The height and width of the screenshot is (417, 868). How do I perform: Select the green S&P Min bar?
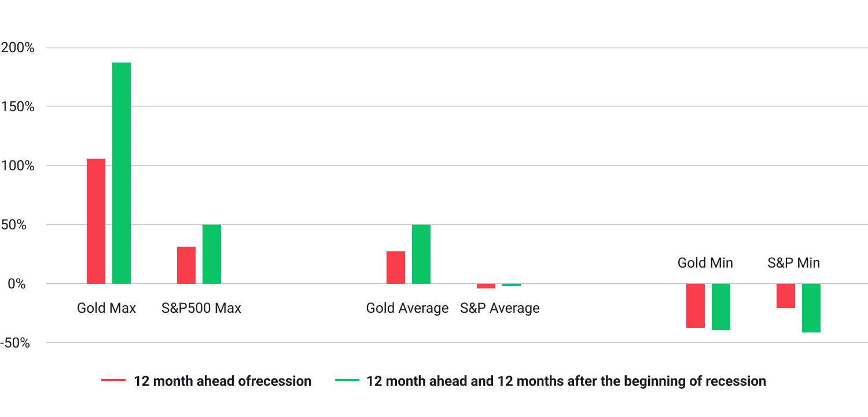tap(811, 308)
